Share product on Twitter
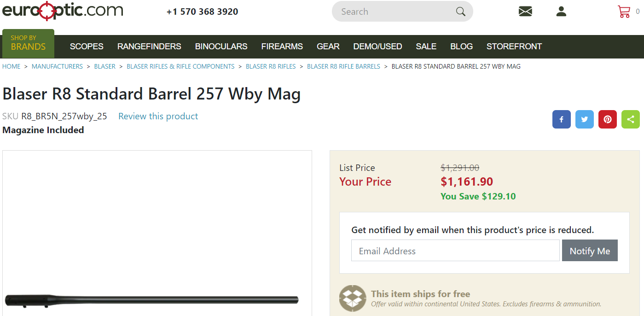Screen dimensions: 644x316 [585, 119]
